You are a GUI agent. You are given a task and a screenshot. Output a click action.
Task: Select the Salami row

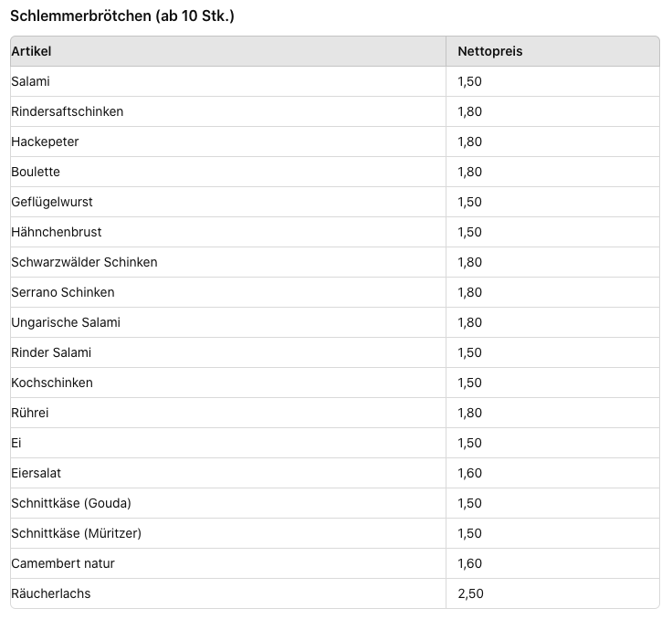tap(31, 81)
